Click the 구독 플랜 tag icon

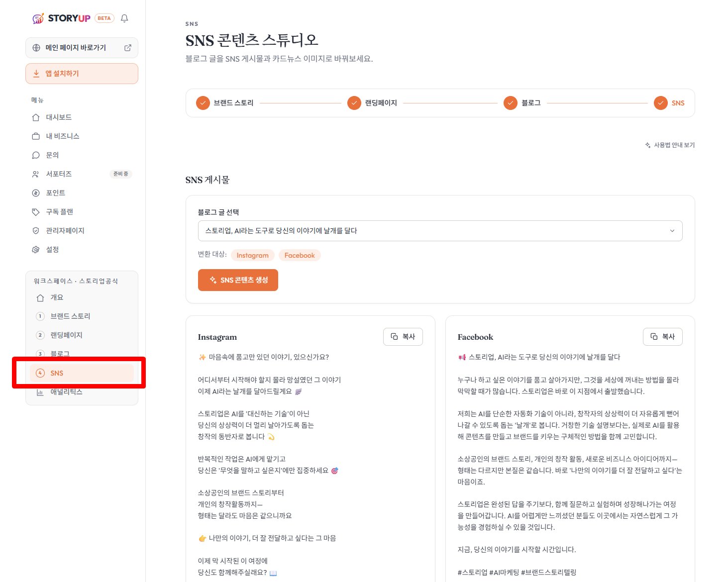pos(36,212)
